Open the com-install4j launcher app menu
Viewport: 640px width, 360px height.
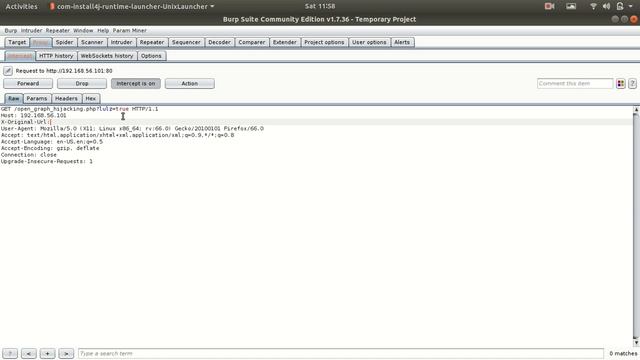coord(131,6)
